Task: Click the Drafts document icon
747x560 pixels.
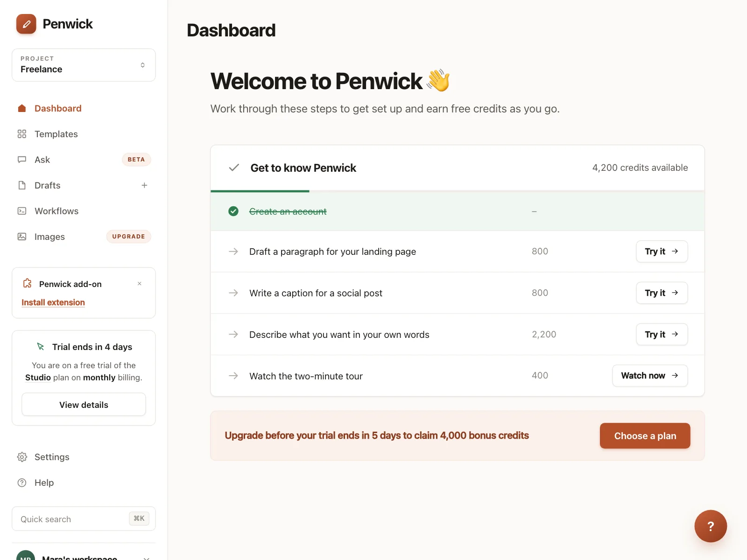Action: pyautogui.click(x=22, y=185)
